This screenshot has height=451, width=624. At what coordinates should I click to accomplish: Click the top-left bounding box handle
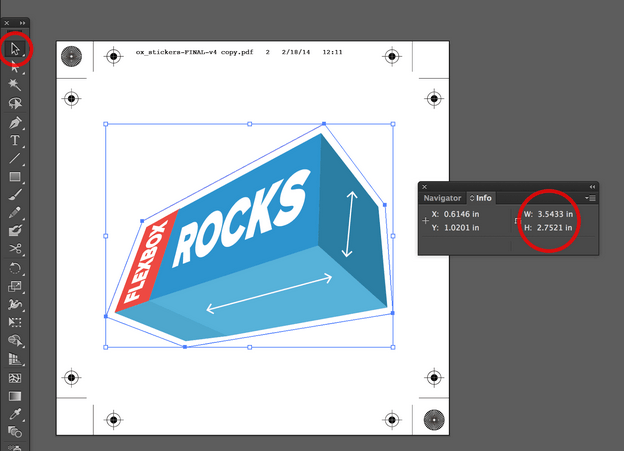pyautogui.click(x=106, y=124)
